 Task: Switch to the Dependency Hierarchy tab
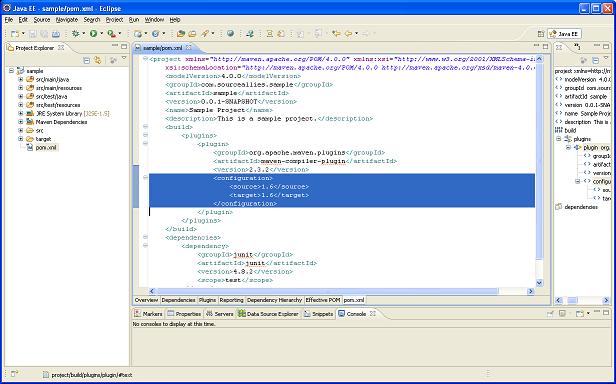pyautogui.click(x=275, y=300)
